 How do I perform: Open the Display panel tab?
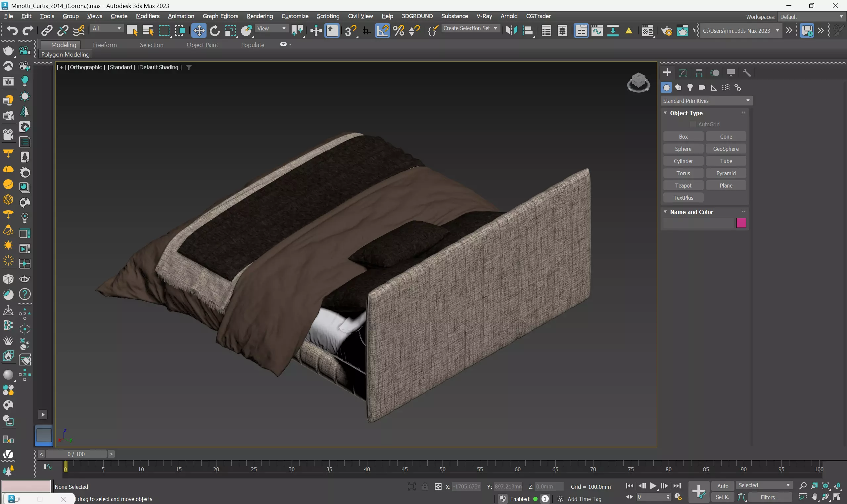(x=730, y=73)
